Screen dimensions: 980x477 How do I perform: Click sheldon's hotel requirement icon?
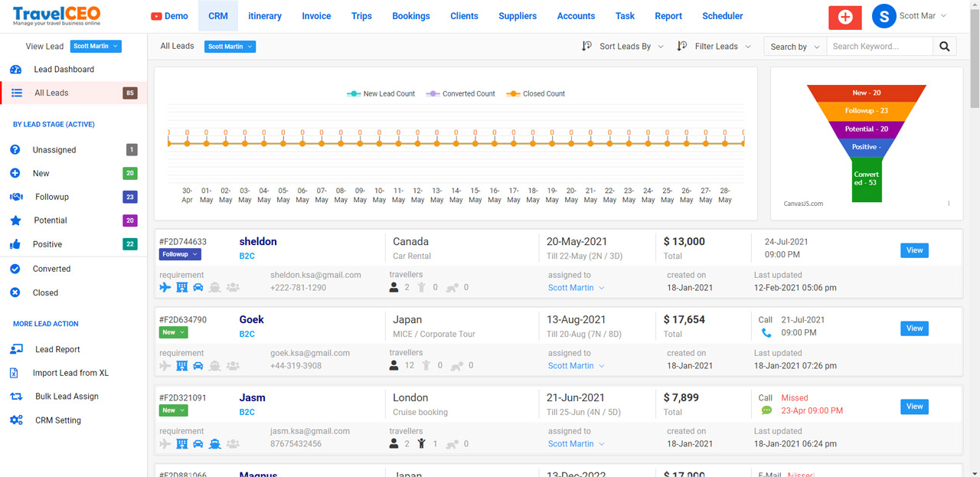pyautogui.click(x=181, y=288)
